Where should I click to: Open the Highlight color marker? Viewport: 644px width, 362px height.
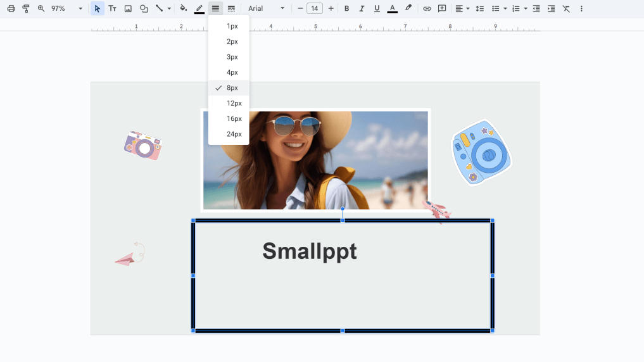pyautogui.click(x=408, y=8)
